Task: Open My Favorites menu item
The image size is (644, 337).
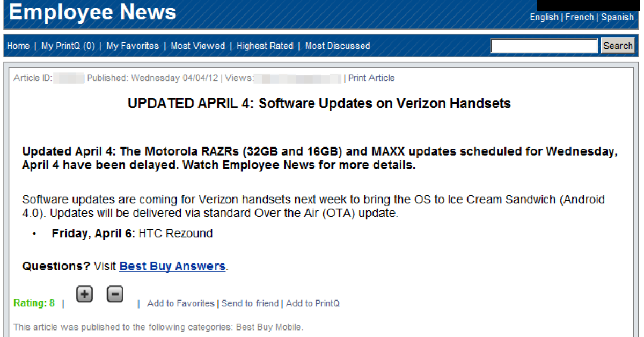Action: pos(133,46)
